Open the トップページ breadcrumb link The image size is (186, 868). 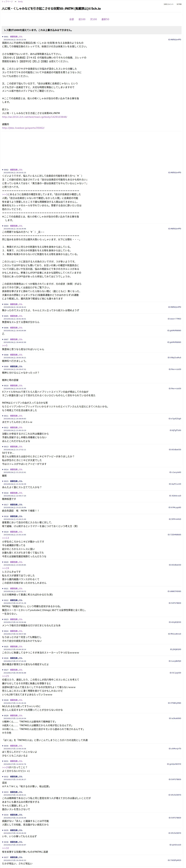pos(7,2)
